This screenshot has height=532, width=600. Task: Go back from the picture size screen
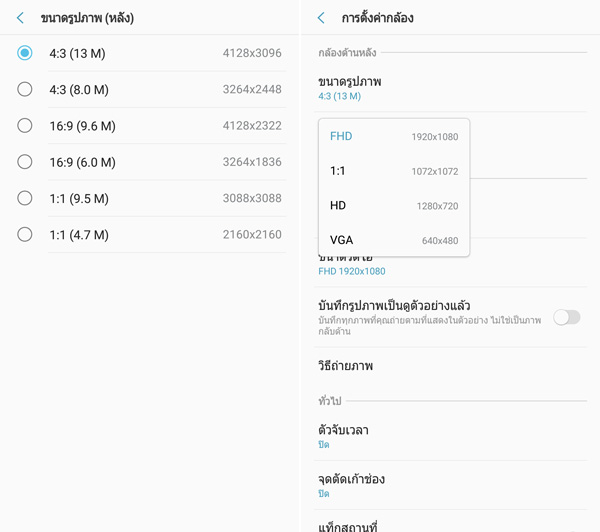tap(20, 18)
